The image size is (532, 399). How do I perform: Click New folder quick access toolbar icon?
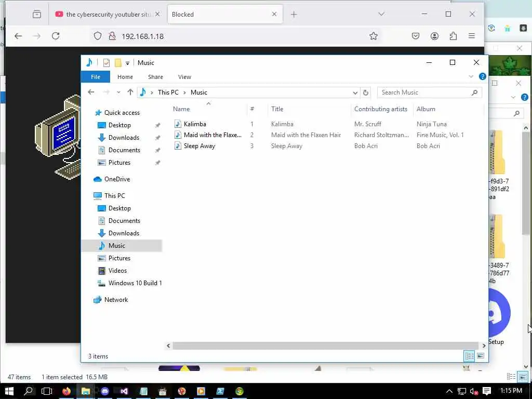118,62
